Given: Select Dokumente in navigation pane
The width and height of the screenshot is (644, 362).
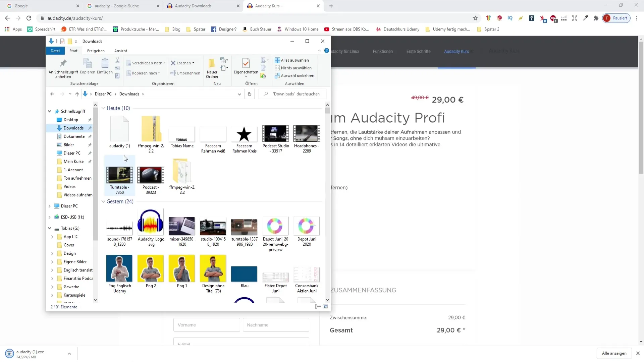Looking at the screenshot, I should [74, 136].
